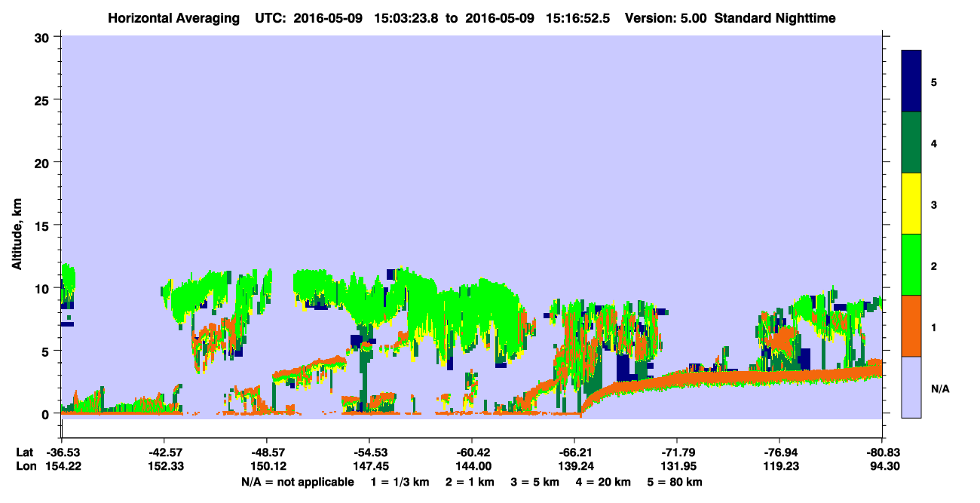Click latitude value -71.79
The image size is (980, 503).
677,452
